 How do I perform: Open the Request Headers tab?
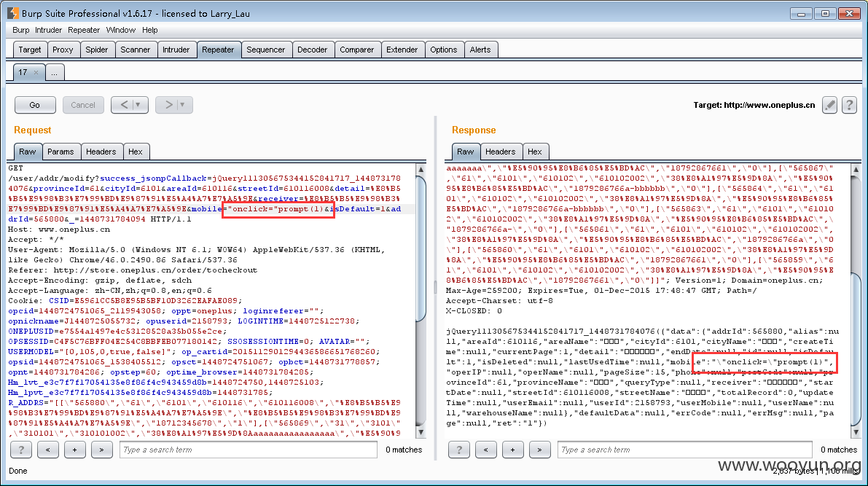pos(101,151)
